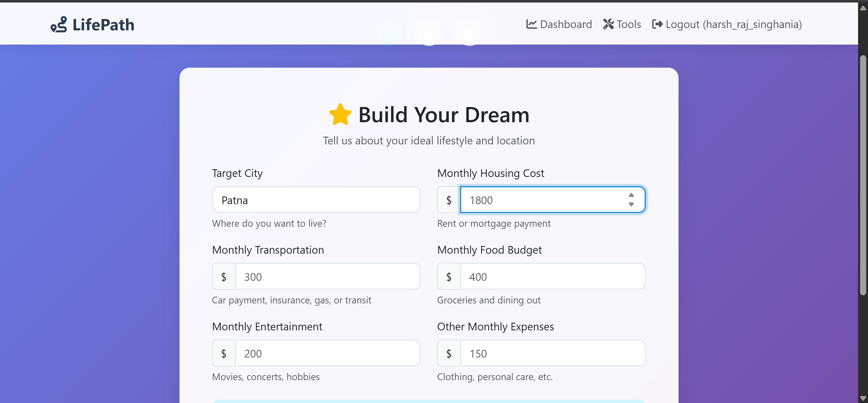
Task: Open the Tools nav menu
Action: (628, 24)
